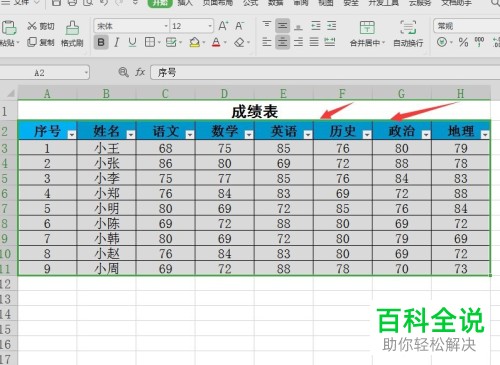Click the cell containing 小郑
This screenshot has width=500, height=365.
click(107, 194)
